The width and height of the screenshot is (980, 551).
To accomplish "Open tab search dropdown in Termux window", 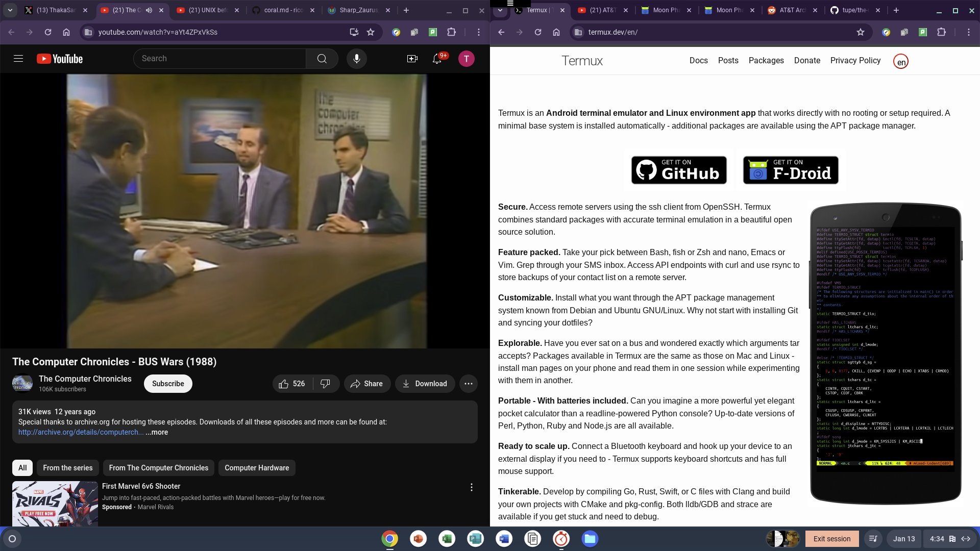I will point(500,10).
